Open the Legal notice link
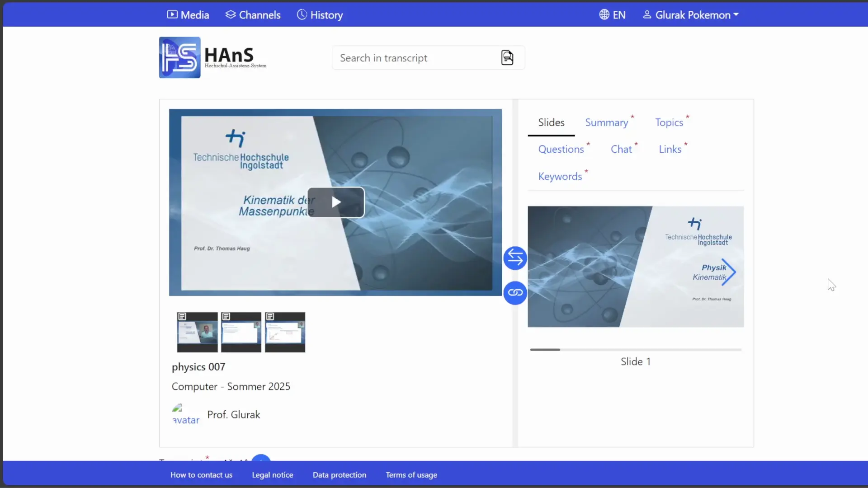The height and width of the screenshot is (488, 868). click(x=272, y=475)
